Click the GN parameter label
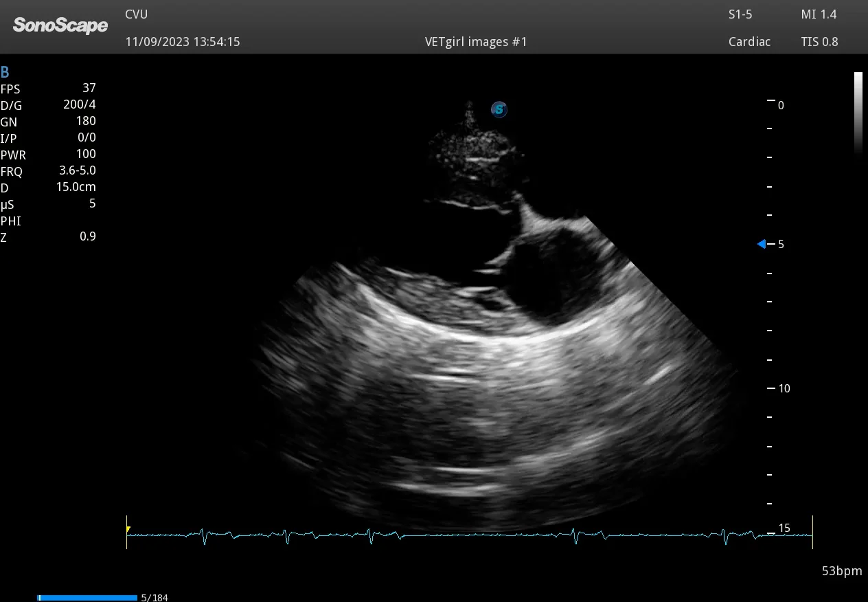The width and height of the screenshot is (868, 602). click(x=9, y=122)
